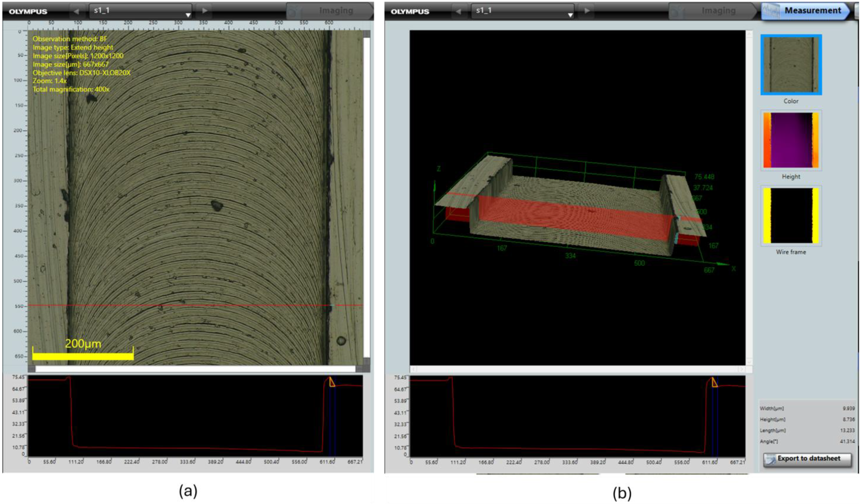Click orange angle marker on right profile graph
Viewport: 862px width, 504px height.
pos(714,382)
